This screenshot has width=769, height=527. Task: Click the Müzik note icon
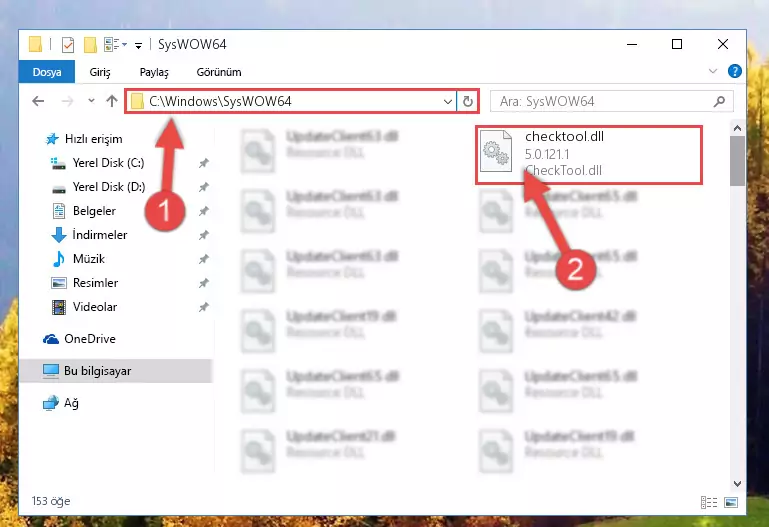(59, 259)
